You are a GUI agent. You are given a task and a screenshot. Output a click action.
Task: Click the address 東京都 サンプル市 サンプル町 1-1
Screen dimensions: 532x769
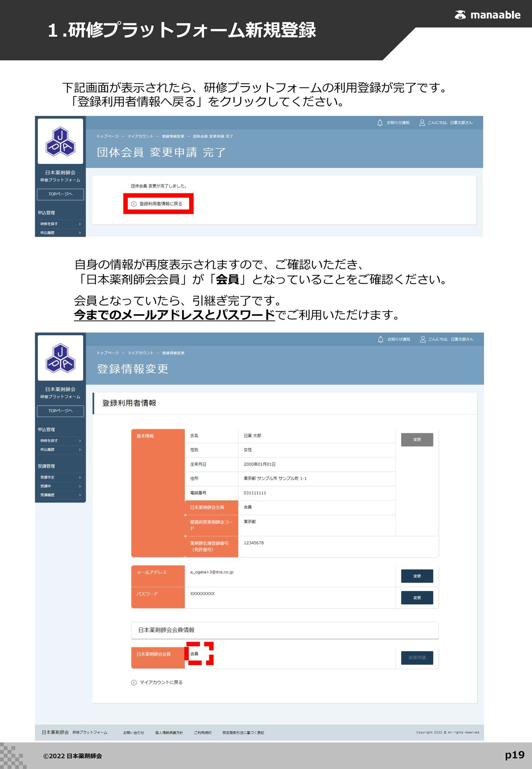pos(275,478)
